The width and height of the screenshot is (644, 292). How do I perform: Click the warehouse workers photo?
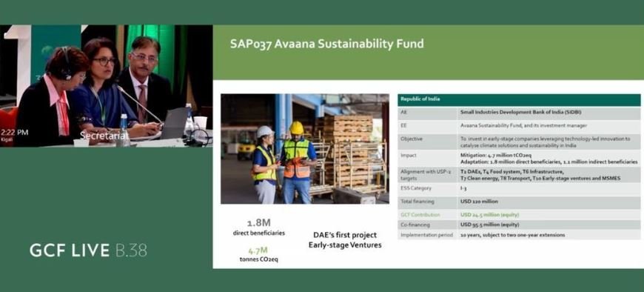point(305,149)
